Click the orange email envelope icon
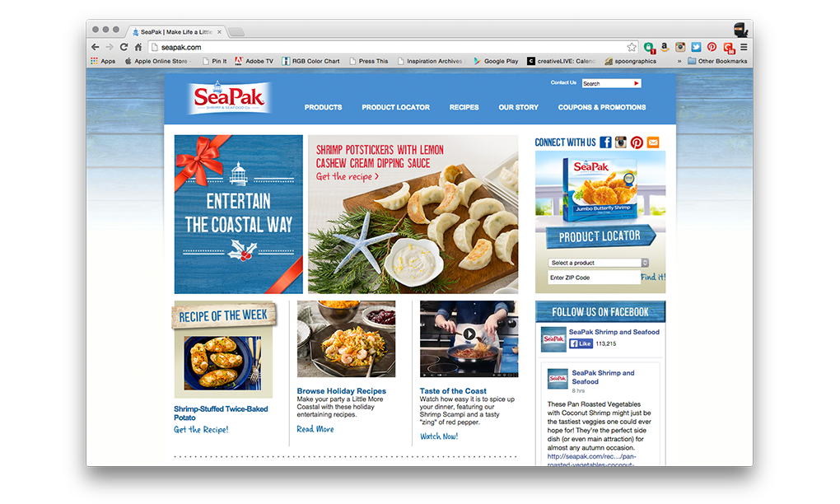Image resolution: width=840 pixels, height=504 pixels. (x=653, y=142)
